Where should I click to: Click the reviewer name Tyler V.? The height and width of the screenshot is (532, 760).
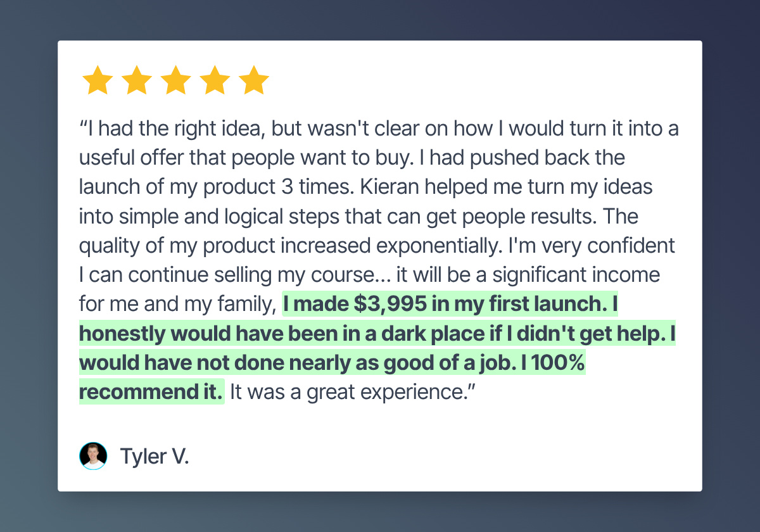[x=155, y=457]
